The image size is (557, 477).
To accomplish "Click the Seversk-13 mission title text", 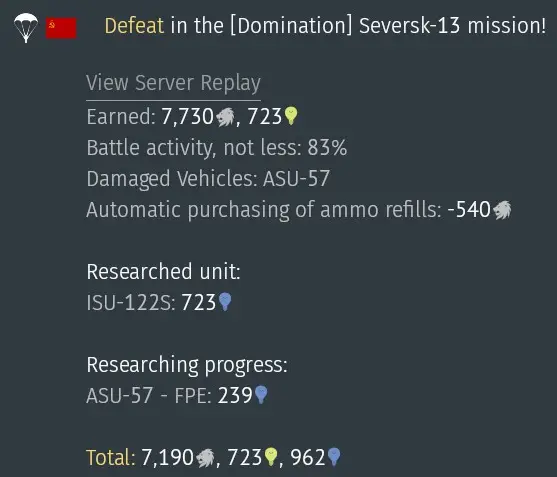I will (x=452, y=26).
